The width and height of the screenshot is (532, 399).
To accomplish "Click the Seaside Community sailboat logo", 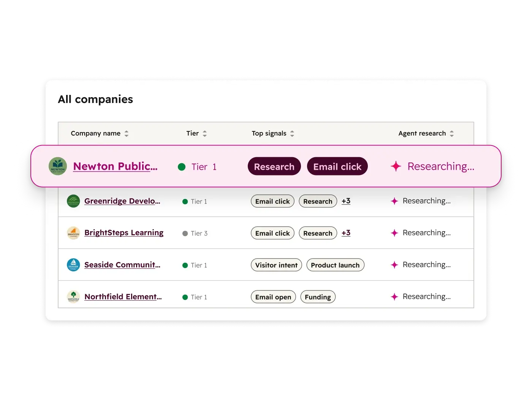I will 73,265.
